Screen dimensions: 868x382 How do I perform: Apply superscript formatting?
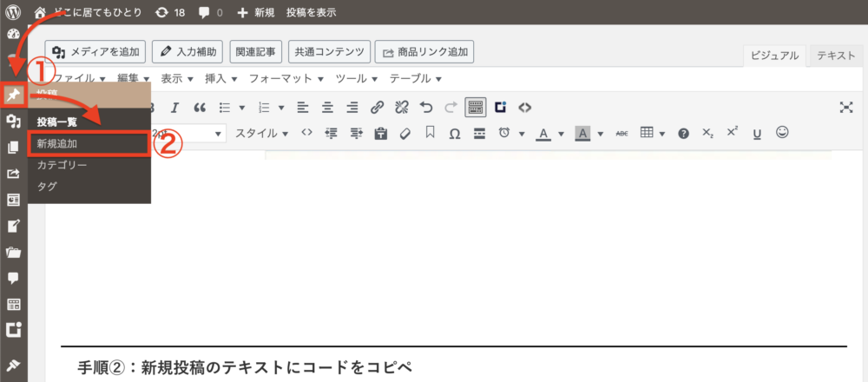(733, 132)
